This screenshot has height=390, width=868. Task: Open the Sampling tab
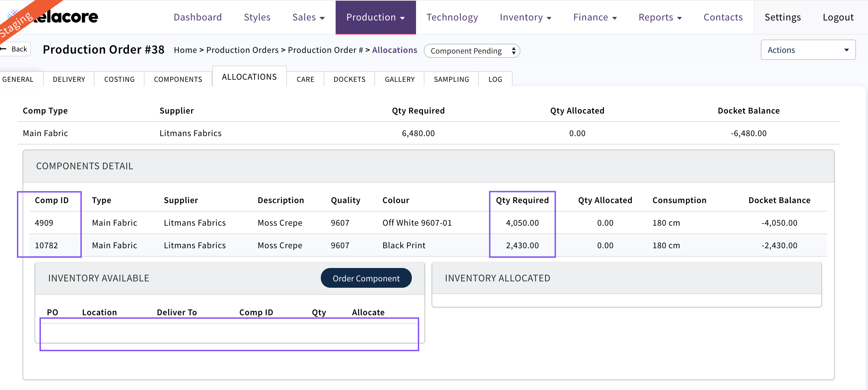tap(451, 79)
